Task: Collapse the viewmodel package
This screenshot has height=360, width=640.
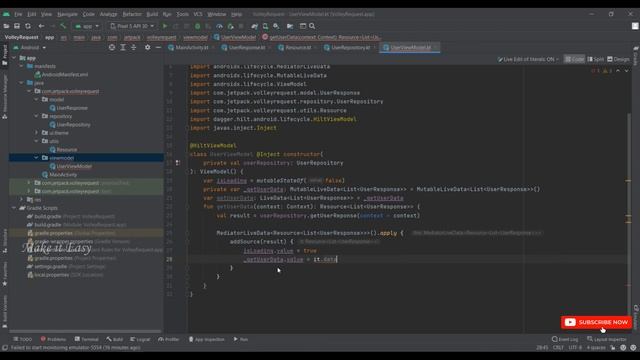Action: click(x=36, y=158)
